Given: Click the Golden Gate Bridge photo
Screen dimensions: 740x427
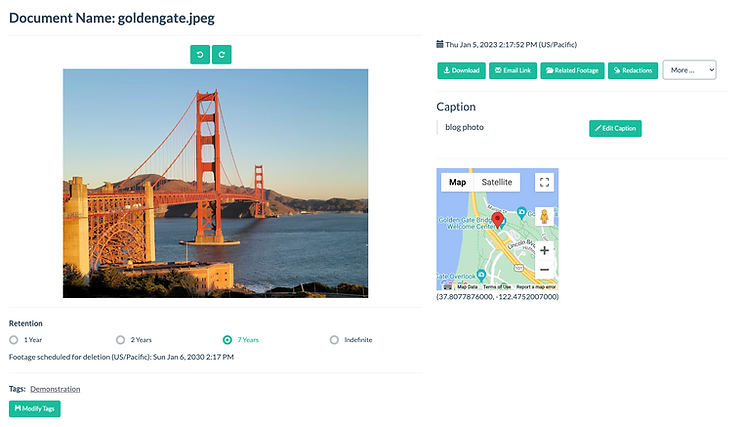Looking at the screenshot, I should click(x=215, y=183).
